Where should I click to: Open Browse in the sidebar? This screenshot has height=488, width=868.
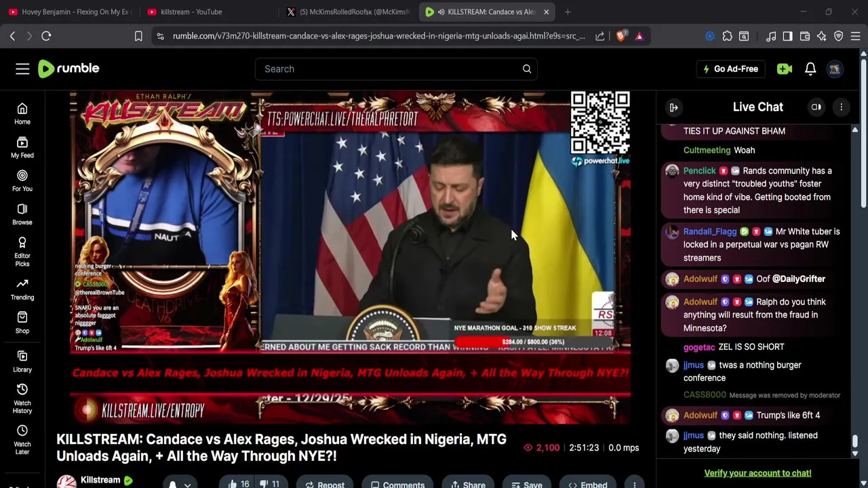(x=22, y=214)
